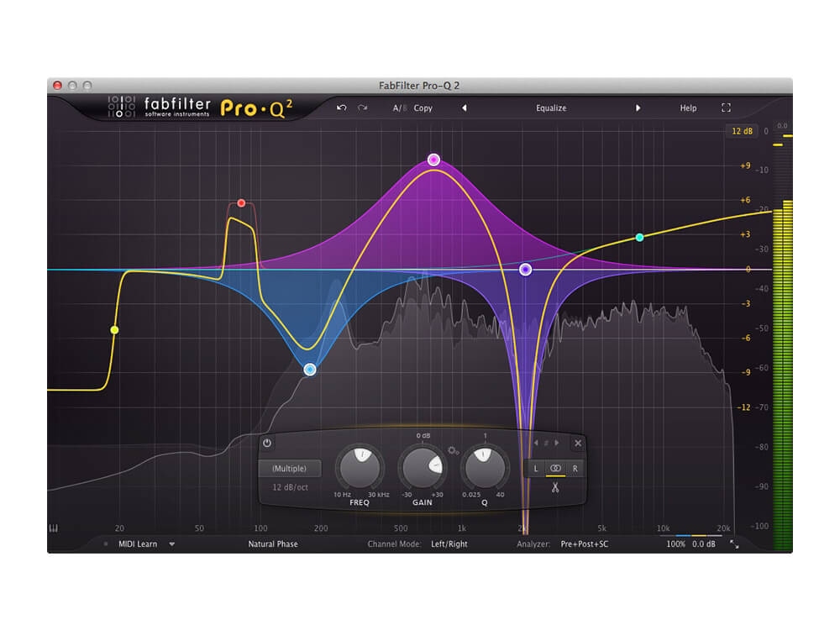Click the output level meter
This screenshot has width=840, height=630.
coord(783,343)
